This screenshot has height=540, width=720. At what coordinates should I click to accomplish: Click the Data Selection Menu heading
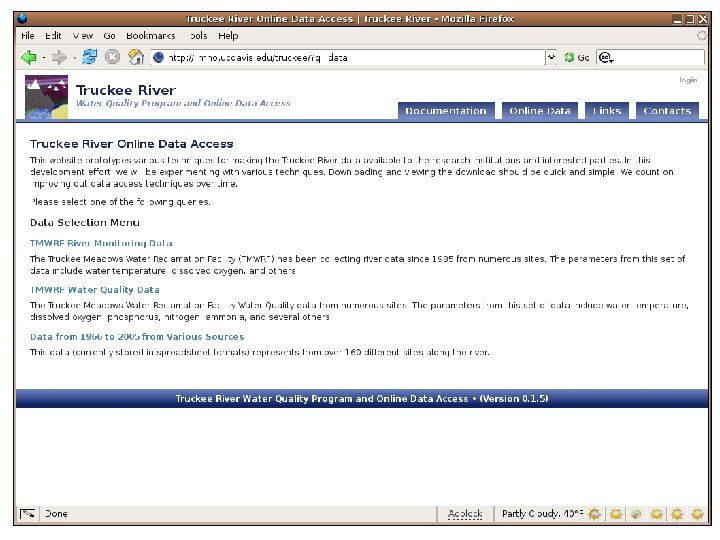[x=85, y=222]
